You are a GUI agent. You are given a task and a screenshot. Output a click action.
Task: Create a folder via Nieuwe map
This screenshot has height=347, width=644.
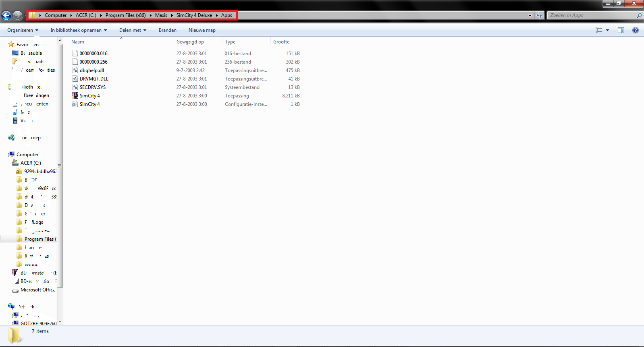pos(202,30)
